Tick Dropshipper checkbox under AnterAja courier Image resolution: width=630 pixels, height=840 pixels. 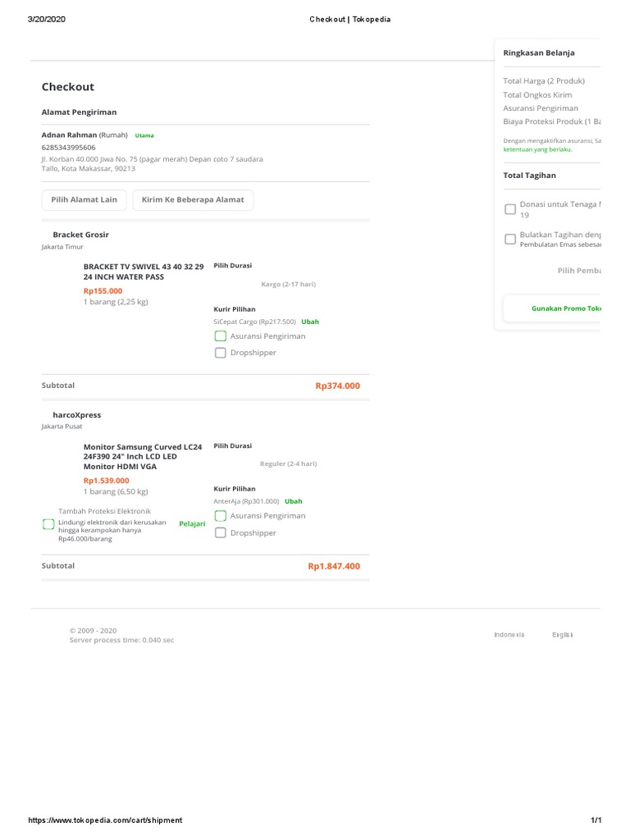coord(221,533)
